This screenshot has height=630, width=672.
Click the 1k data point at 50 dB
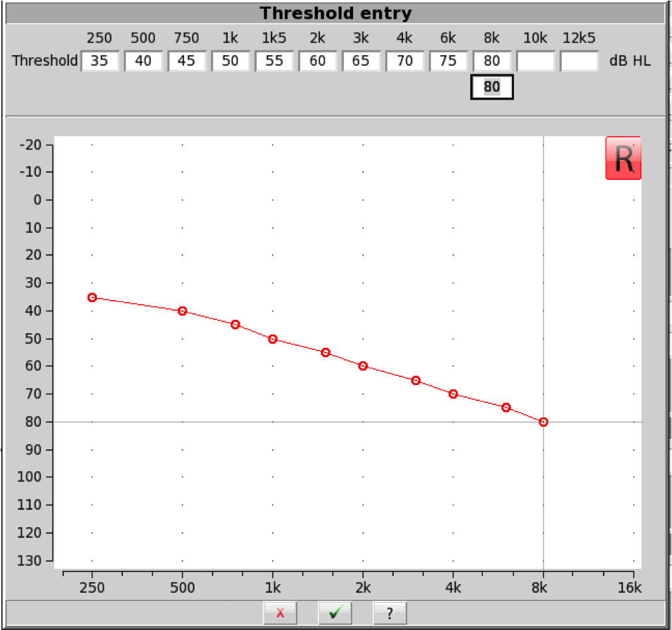tap(272, 339)
